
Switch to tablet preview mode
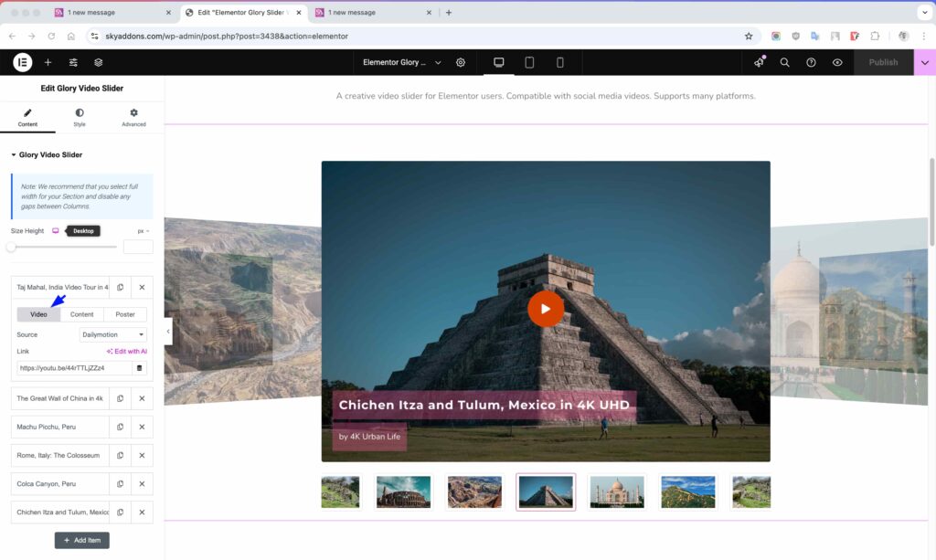click(529, 62)
